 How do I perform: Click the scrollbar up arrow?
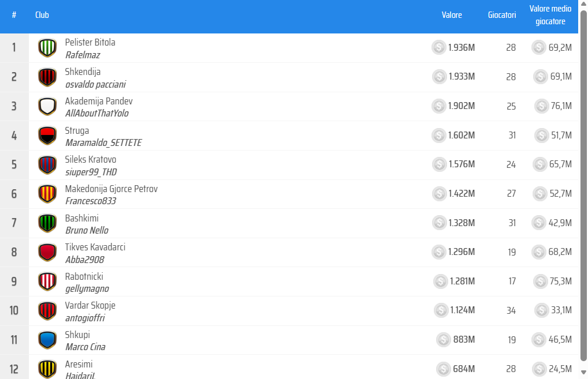(584, 4)
